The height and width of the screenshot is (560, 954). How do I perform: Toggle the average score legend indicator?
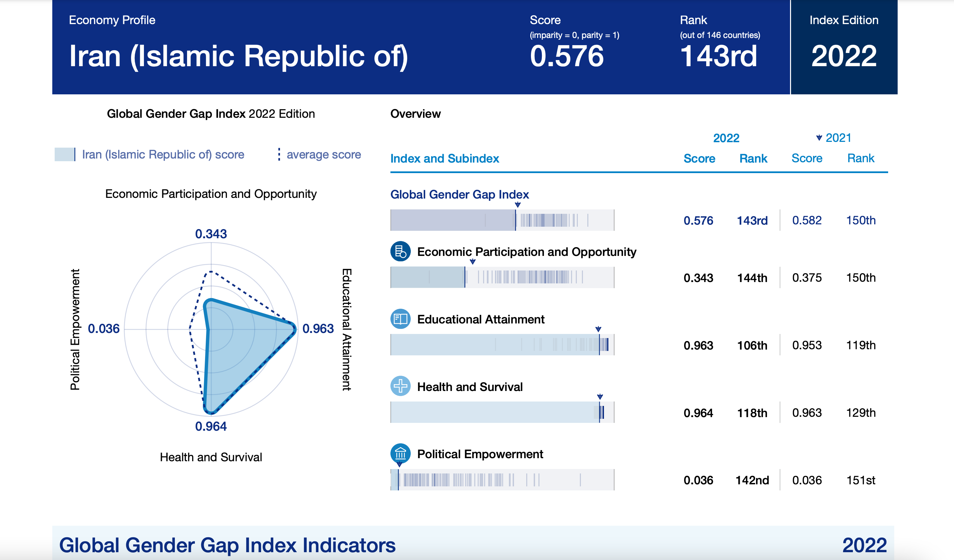coord(279,154)
